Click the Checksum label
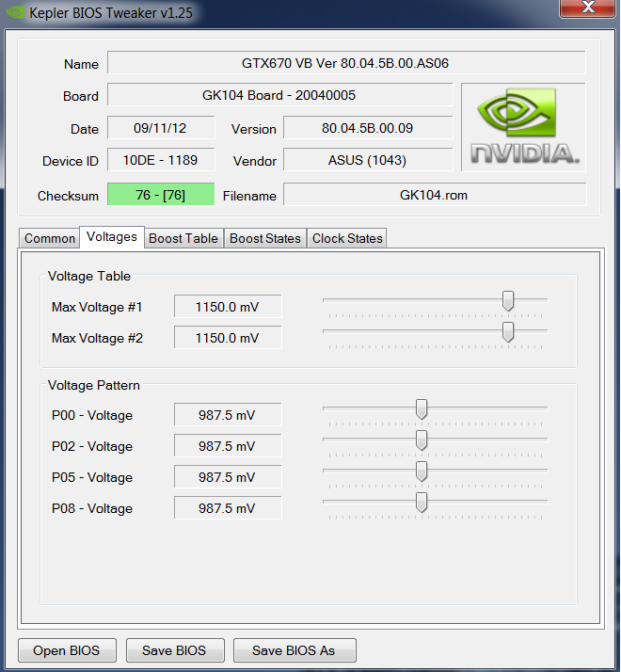This screenshot has height=672, width=621. 68,196
